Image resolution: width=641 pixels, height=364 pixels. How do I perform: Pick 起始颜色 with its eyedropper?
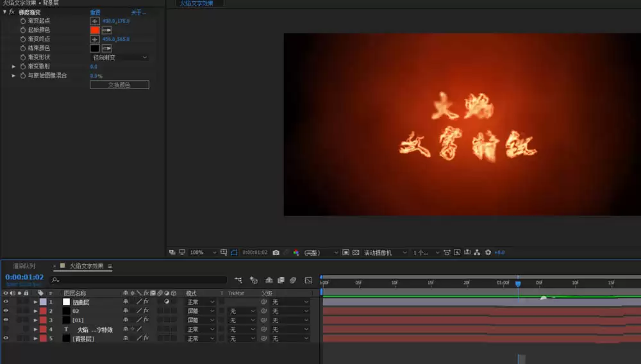point(106,30)
